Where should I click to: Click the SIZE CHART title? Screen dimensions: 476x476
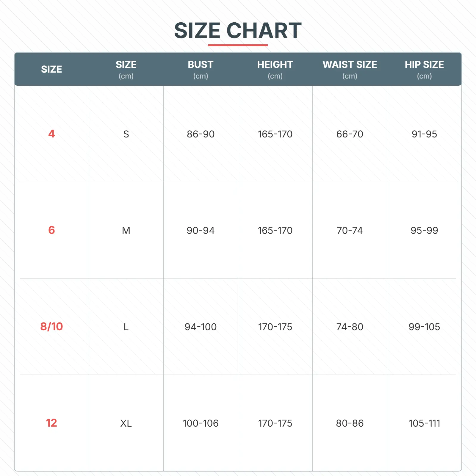(238, 31)
